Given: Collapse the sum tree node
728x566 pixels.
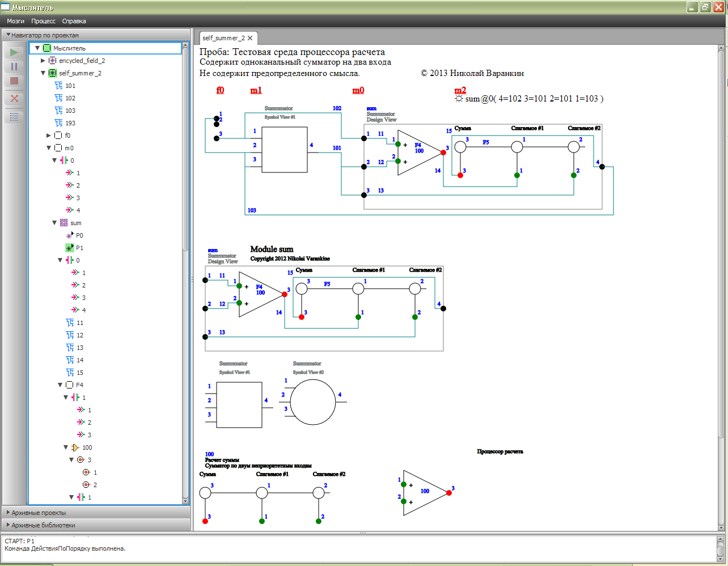Looking at the screenshot, I should (54, 223).
